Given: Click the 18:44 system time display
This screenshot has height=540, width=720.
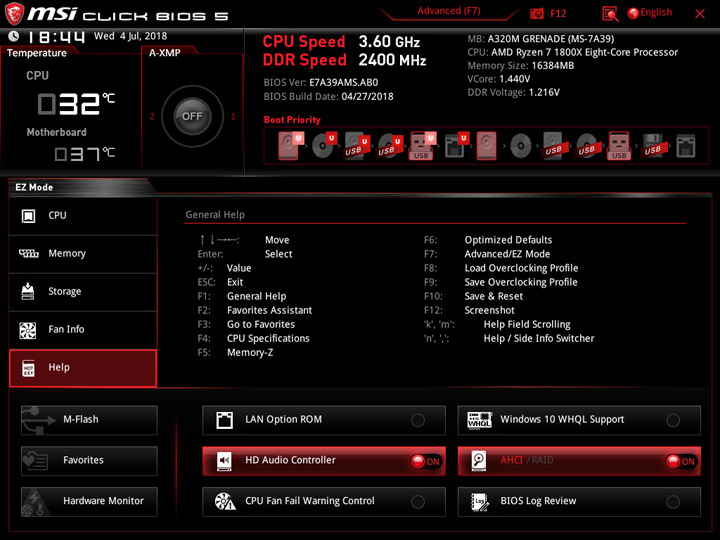Looking at the screenshot, I should (x=56, y=37).
